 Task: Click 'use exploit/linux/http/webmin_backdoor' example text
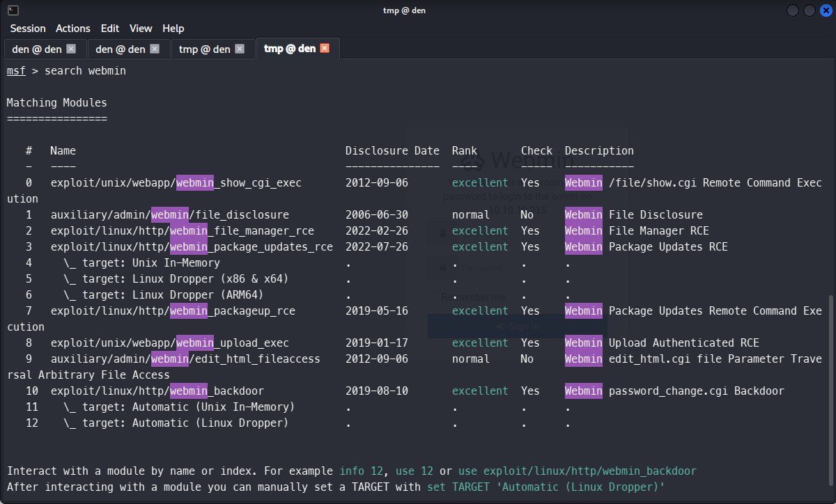point(578,471)
